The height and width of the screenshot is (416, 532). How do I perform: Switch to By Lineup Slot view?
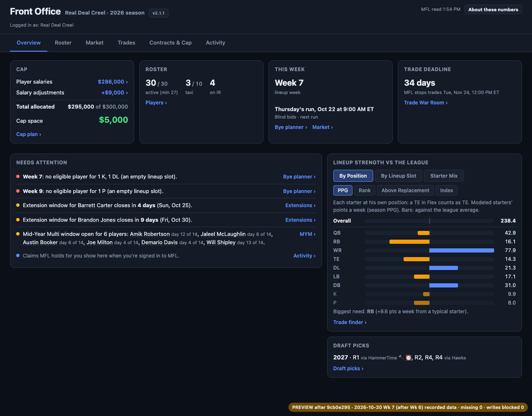(x=399, y=176)
